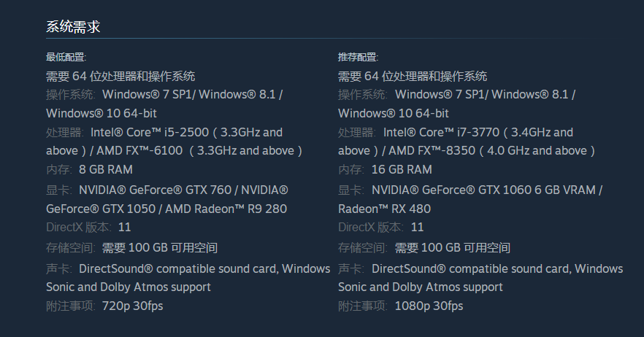
Task: Click recommended 64-bit processor requirement line
Action: 413,76
